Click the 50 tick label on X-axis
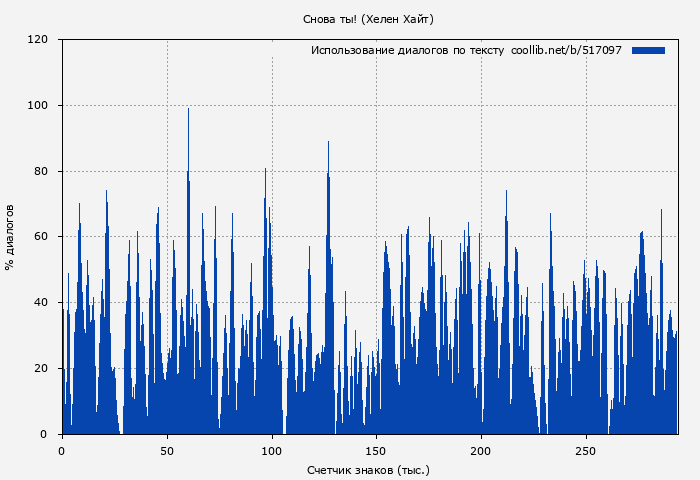The width and height of the screenshot is (700, 480). (166, 450)
